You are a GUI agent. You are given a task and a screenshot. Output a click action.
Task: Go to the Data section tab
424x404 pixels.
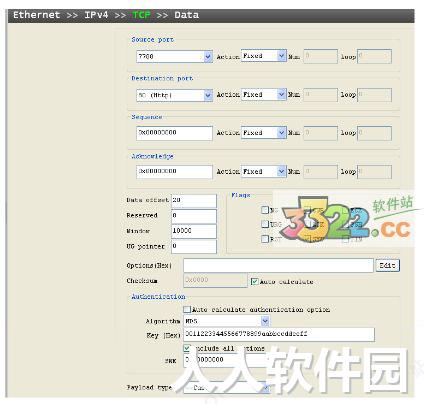(186, 15)
